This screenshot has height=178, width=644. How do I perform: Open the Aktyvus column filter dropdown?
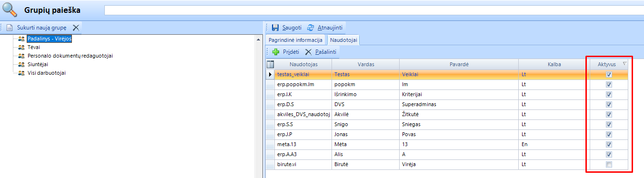tap(625, 63)
